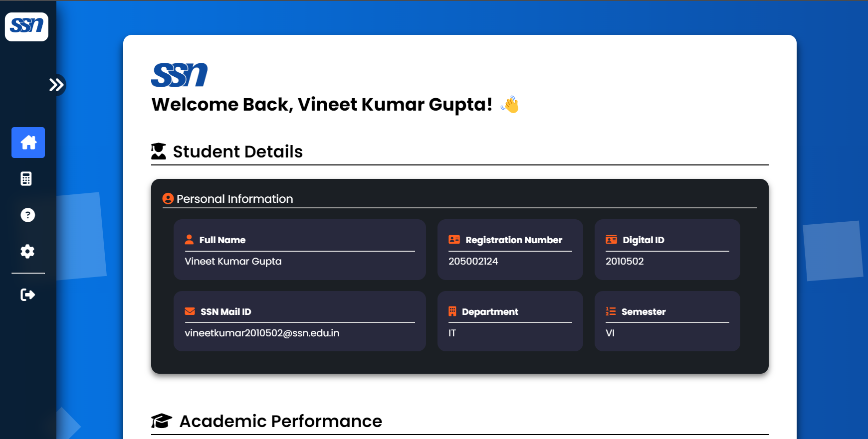Expand the sidebar with the double chevron
The height and width of the screenshot is (439, 868).
point(57,85)
